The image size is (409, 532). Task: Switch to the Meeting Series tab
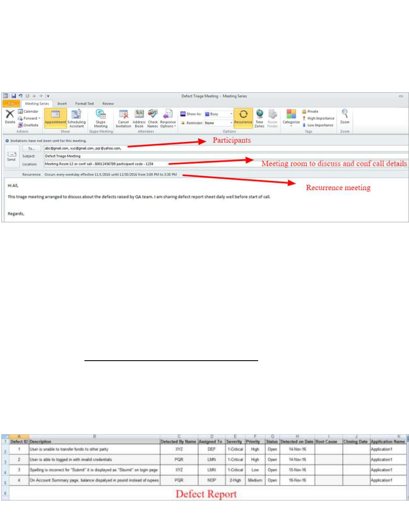point(37,104)
